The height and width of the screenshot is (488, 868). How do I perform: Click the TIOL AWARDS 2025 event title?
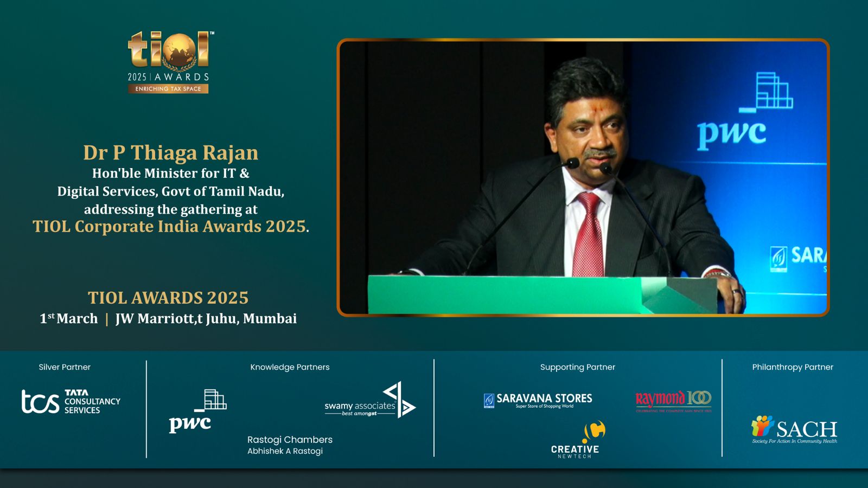pyautogui.click(x=168, y=298)
